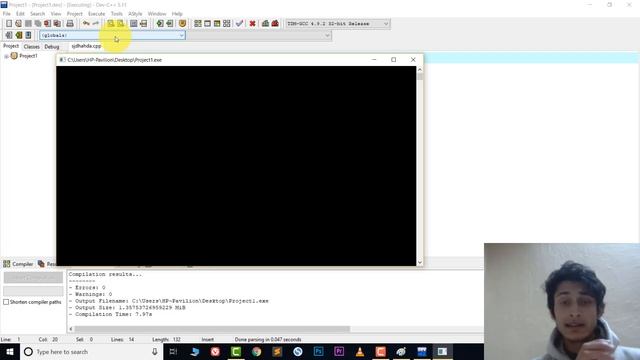Open Photoshop from the taskbar

click(318, 351)
